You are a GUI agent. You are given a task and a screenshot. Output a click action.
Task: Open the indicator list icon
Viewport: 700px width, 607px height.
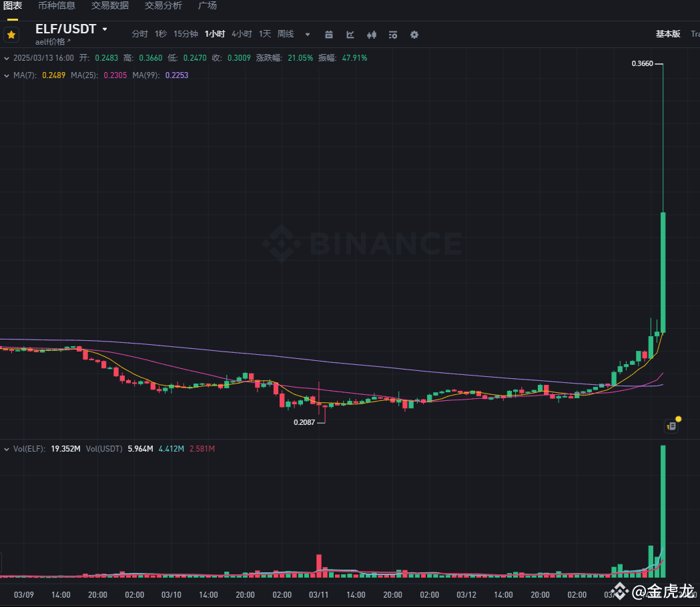(393, 34)
